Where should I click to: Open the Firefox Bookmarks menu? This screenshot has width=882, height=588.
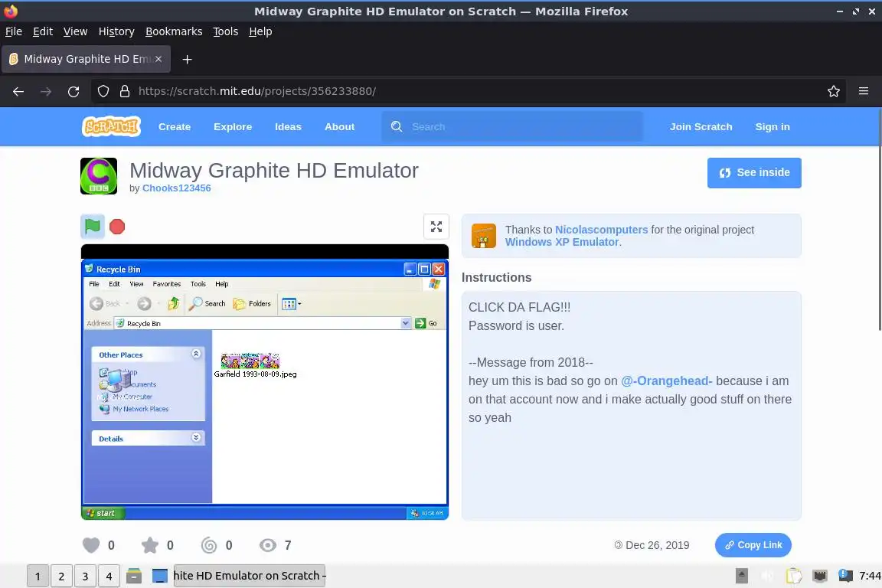coord(174,31)
